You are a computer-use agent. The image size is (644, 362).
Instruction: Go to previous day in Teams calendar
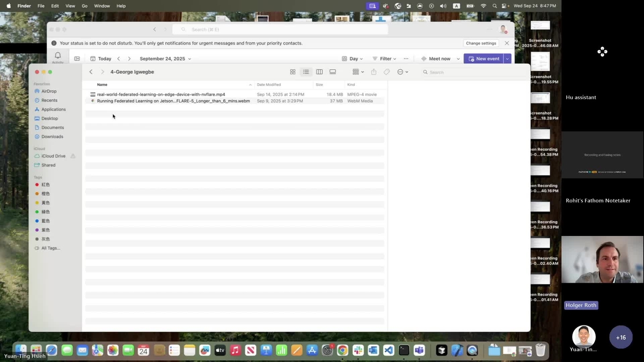tap(119, 59)
